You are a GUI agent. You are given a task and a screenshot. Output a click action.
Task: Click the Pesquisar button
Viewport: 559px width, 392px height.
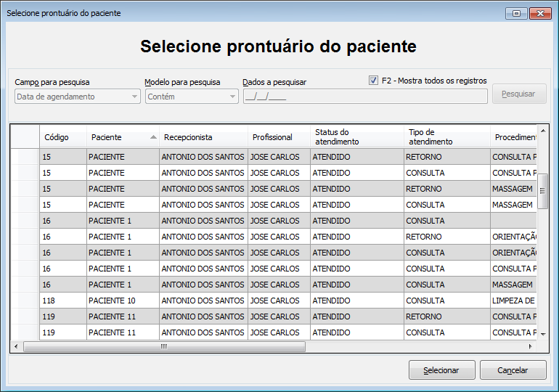click(x=519, y=94)
